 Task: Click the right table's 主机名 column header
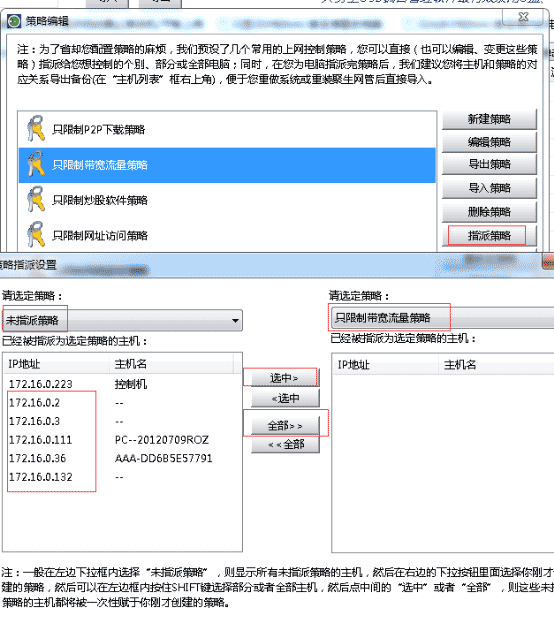497,364
